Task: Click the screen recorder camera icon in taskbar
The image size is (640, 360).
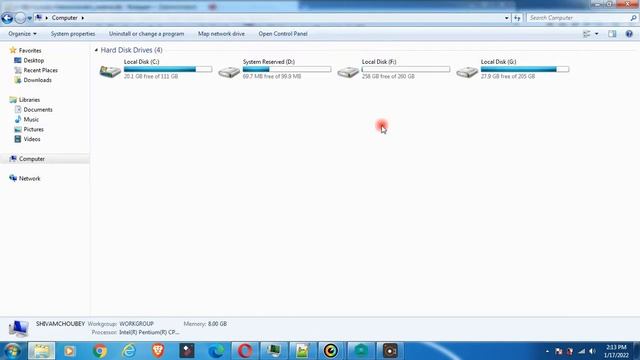Action: (x=390, y=351)
